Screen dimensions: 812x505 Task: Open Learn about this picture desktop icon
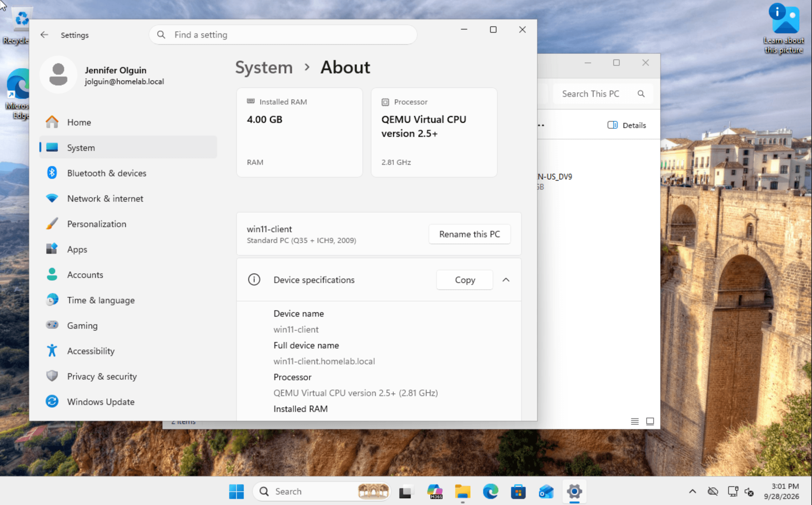[x=784, y=29]
